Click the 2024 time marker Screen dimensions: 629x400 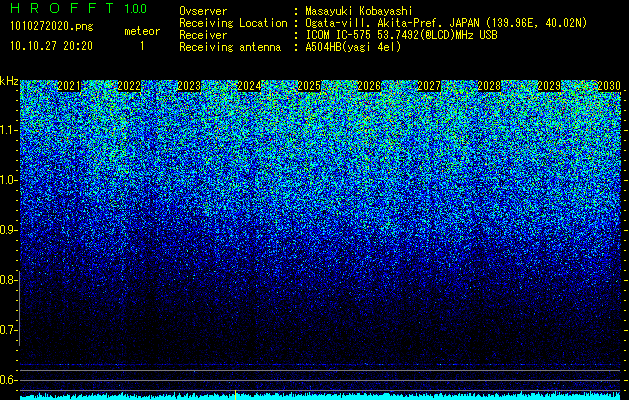(x=249, y=86)
